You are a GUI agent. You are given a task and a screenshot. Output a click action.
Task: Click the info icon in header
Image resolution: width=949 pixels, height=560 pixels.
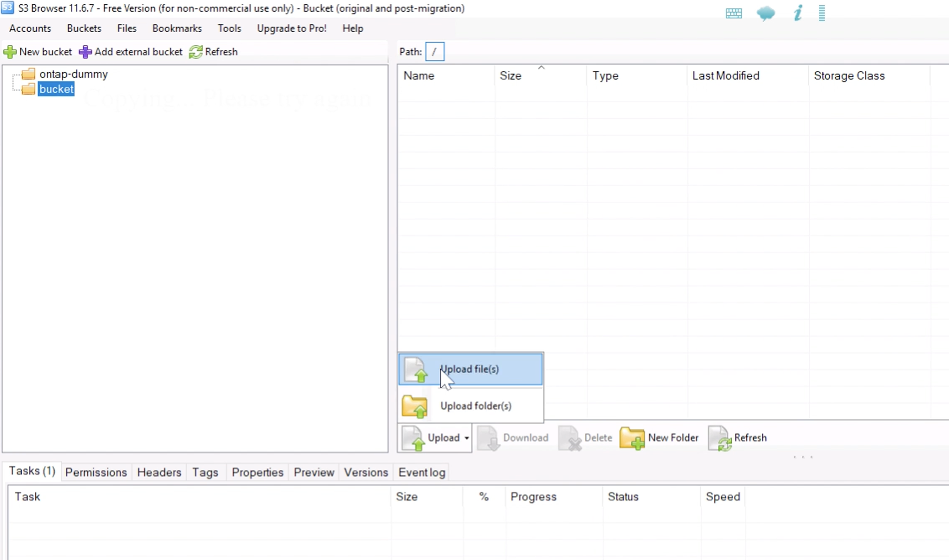coord(797,13)
